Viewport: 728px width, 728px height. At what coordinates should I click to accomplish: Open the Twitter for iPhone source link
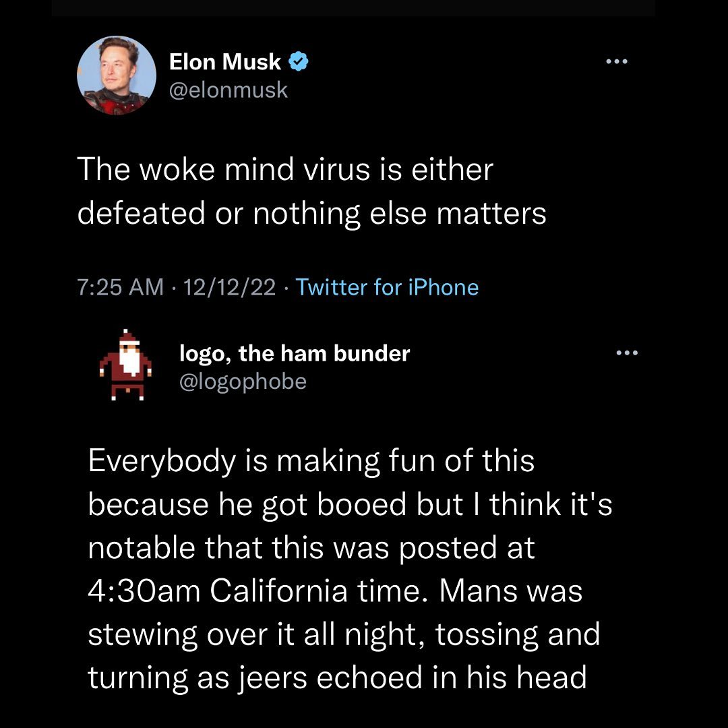(388, 287)
